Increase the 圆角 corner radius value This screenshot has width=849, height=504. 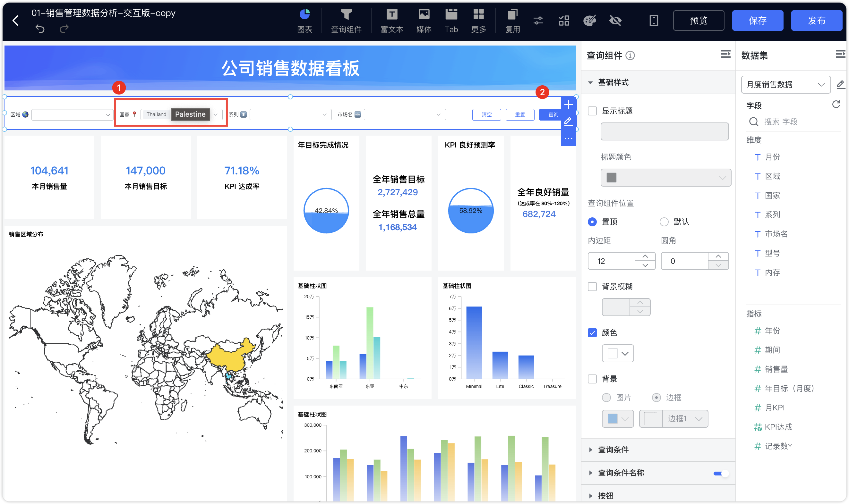pos(718,256)
